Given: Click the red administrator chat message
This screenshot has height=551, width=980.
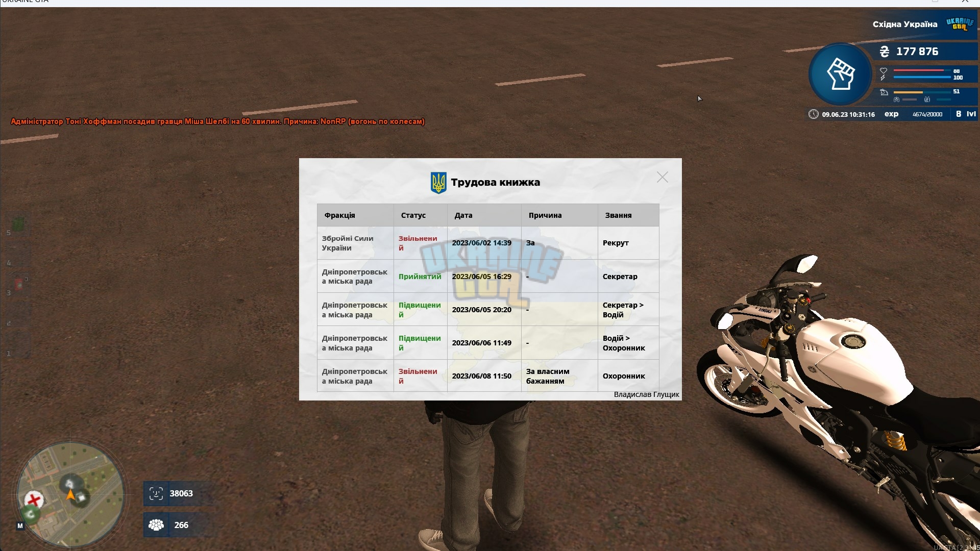Looking at the screenshot, I should tap(218, 121).
